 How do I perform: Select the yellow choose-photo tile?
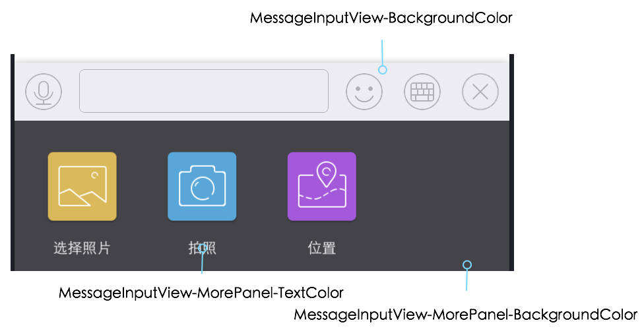pyautogui.click(x=82, y=187)
